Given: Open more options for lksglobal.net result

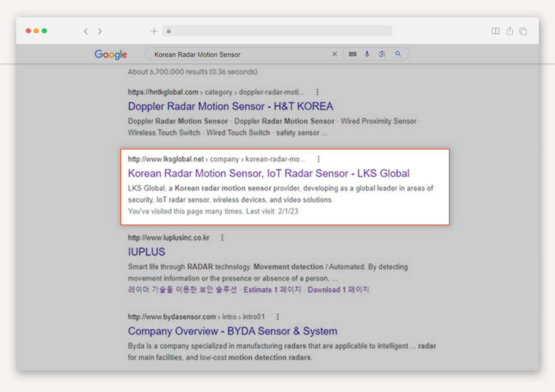Looking at the screenshot, I should click(x=318, y=159).
